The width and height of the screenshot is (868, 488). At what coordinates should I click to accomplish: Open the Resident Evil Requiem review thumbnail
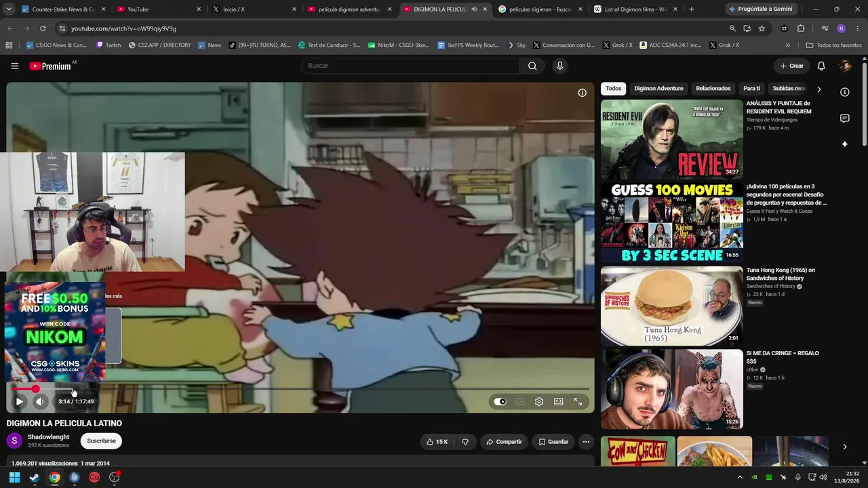[x=672, y=139]
